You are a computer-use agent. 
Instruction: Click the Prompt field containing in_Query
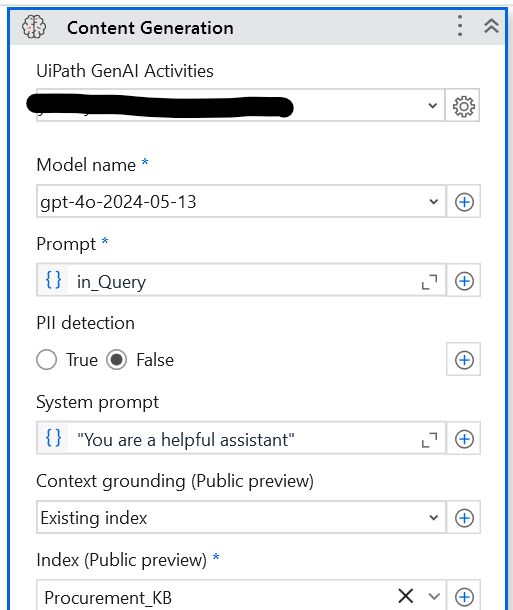tap(241, 280)
